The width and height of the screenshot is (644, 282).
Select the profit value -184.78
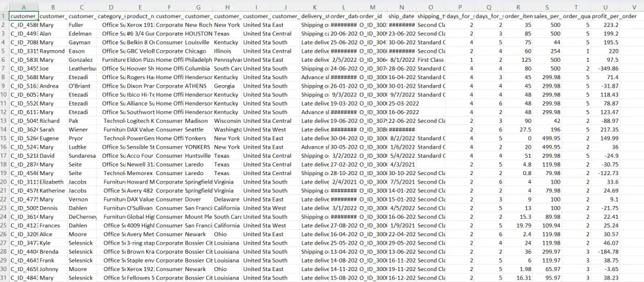[605, 252]
